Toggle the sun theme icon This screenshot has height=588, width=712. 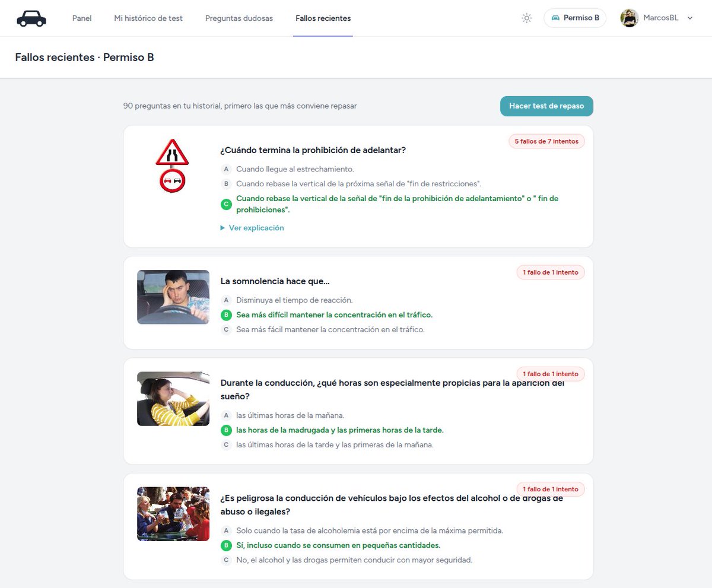click(x=526, y=18)
